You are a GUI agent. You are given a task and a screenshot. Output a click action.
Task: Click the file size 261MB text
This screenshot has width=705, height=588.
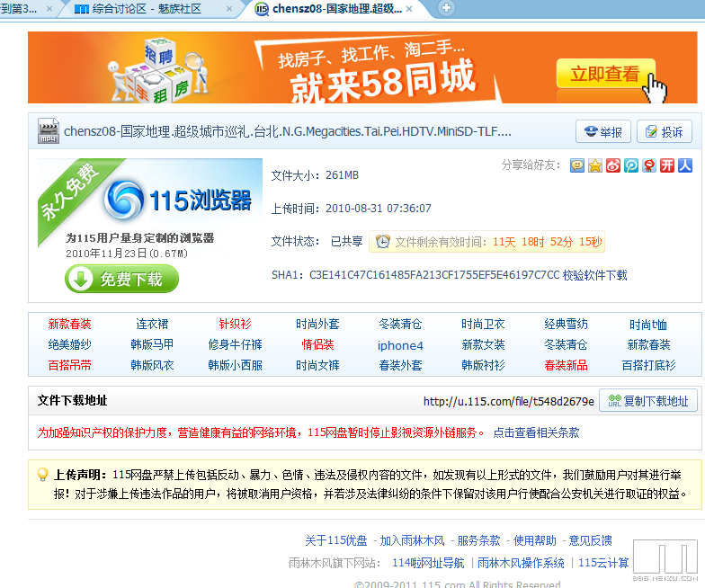(x=342, y=175)
